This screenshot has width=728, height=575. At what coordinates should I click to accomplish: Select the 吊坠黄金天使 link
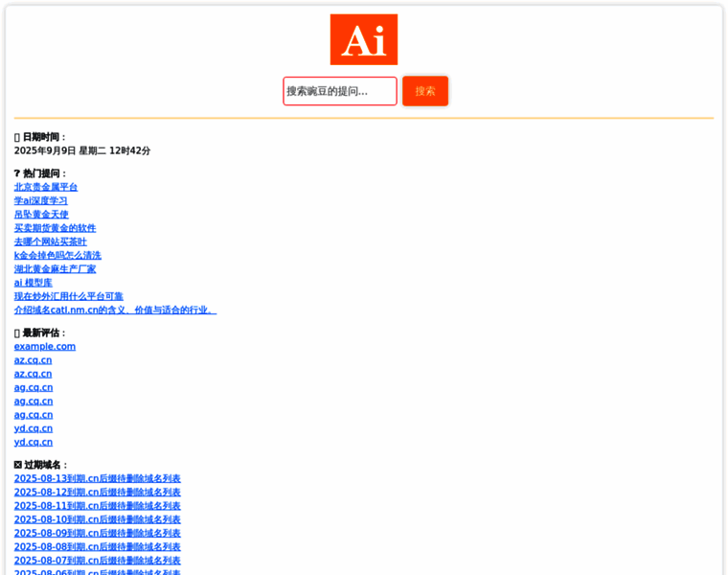pos(41,214)
